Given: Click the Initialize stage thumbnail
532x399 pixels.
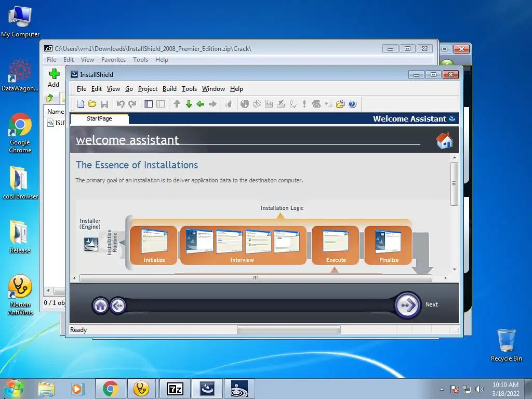Looking at the screenshot, I should click(154, 245).
